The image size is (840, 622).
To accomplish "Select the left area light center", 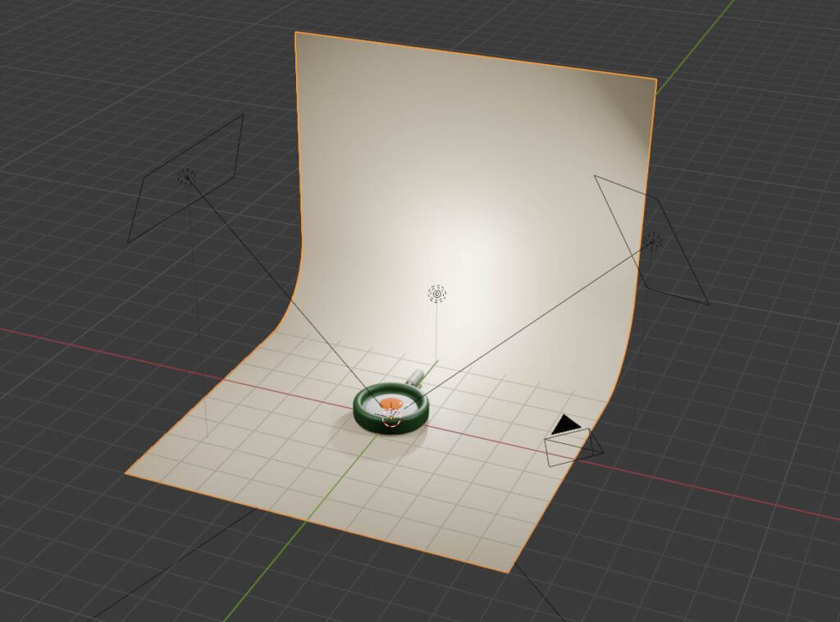I will (x=186, y=175).
